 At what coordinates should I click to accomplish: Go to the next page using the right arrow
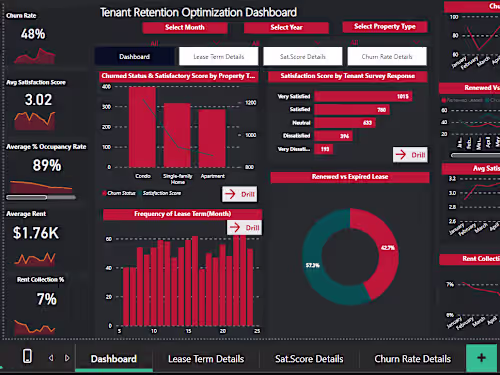(67, 358)
